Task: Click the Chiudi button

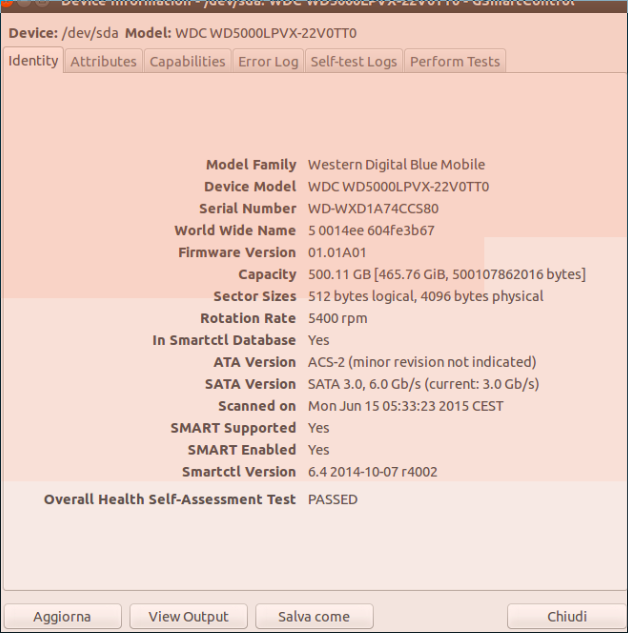Action: point(567,616)
